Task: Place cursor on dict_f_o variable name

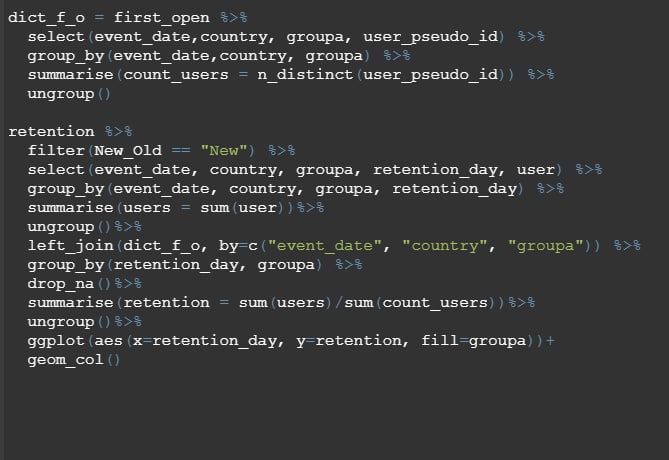Action: 47,18
